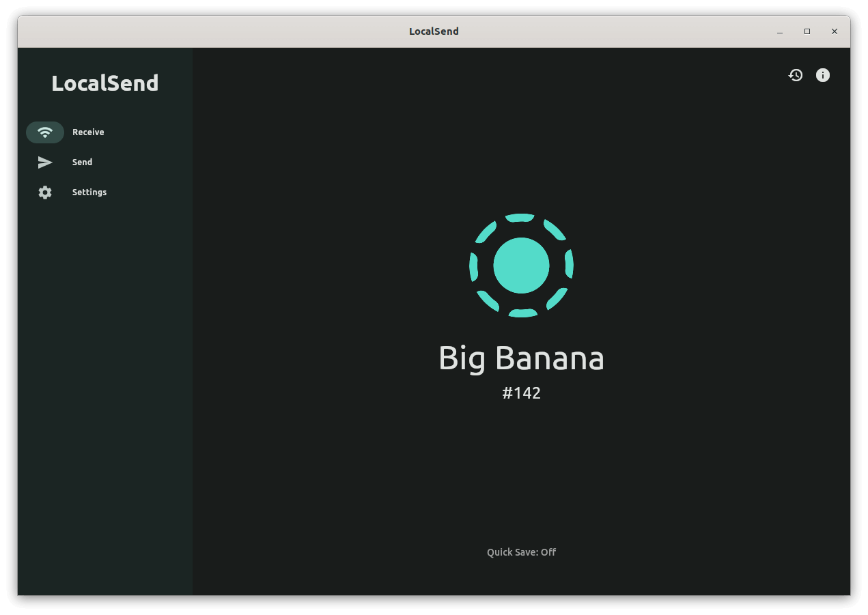Image resolution: width=868 pixels, height=615 pixels.
Task: Turn Quick Save on by clicking its label
Action: pos(521,552)
